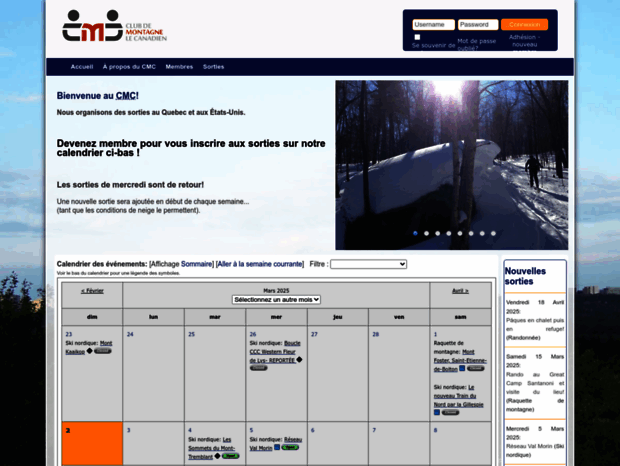Click black diamond icon after Boucle CCC REPORTÉE
Image resolution: width=620 pixels, height=466 pixels.
[x=299, y=360]
